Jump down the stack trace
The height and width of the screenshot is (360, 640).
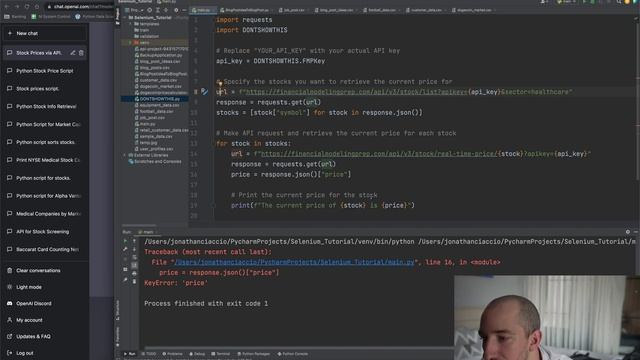pyautogui.click(x=134, y=249)
